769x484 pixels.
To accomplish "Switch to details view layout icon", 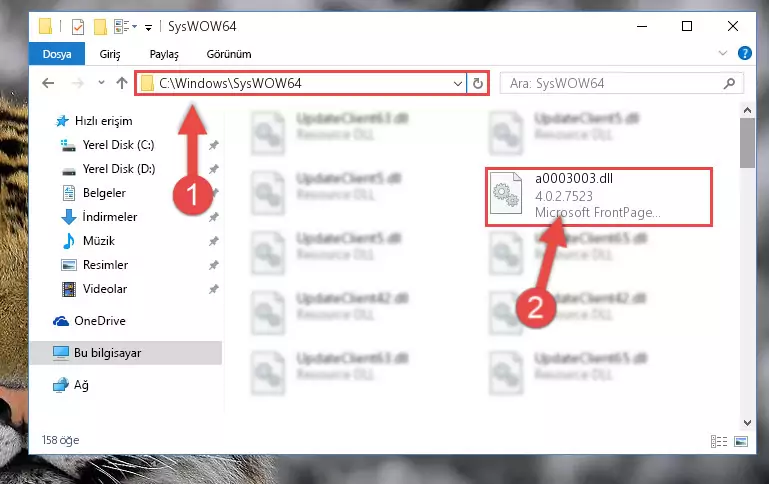I will click(719, 441).
